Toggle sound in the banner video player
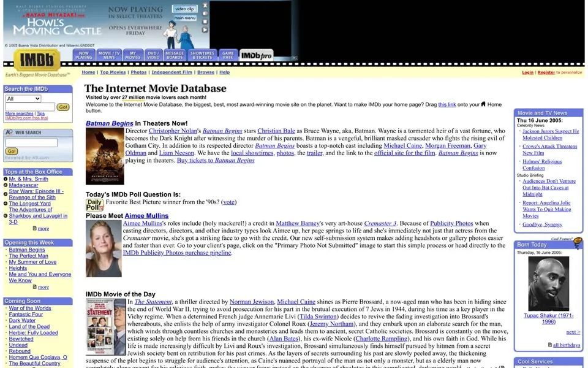 (205, 13)
